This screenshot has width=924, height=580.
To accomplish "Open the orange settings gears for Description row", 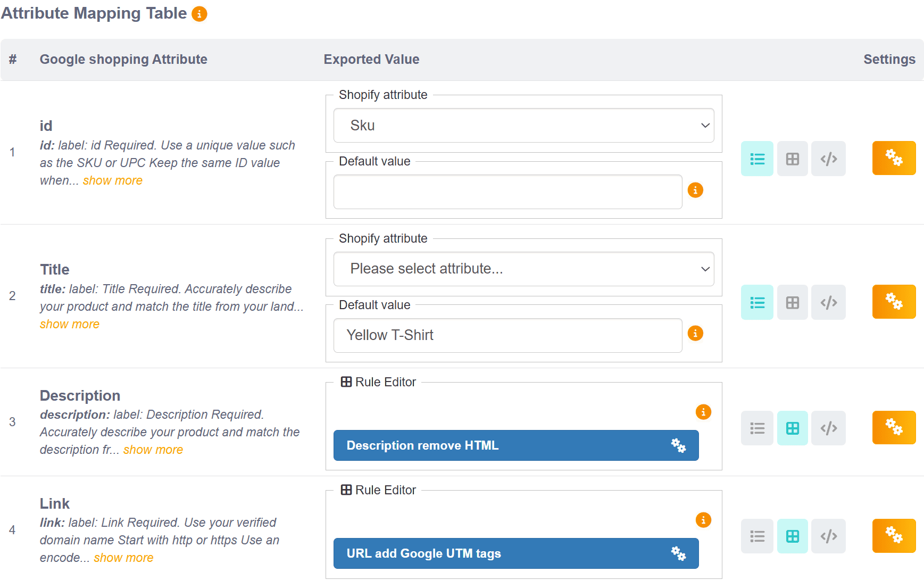I will pos(893,427).
